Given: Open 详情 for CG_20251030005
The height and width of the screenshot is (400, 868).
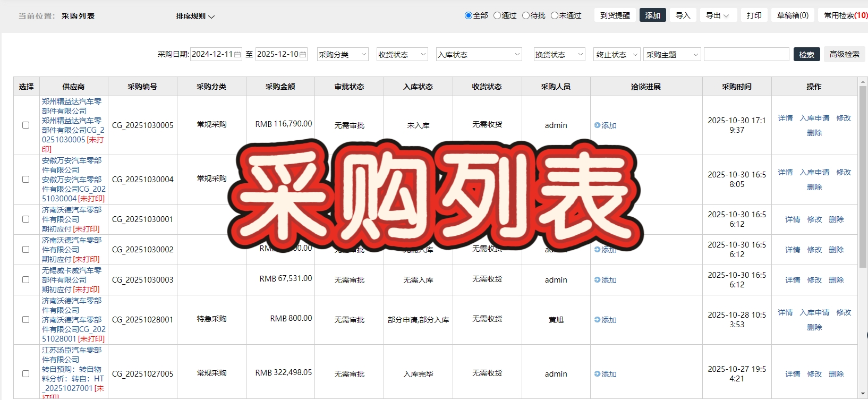Looking at the screenshot, I should click(785, 118).
